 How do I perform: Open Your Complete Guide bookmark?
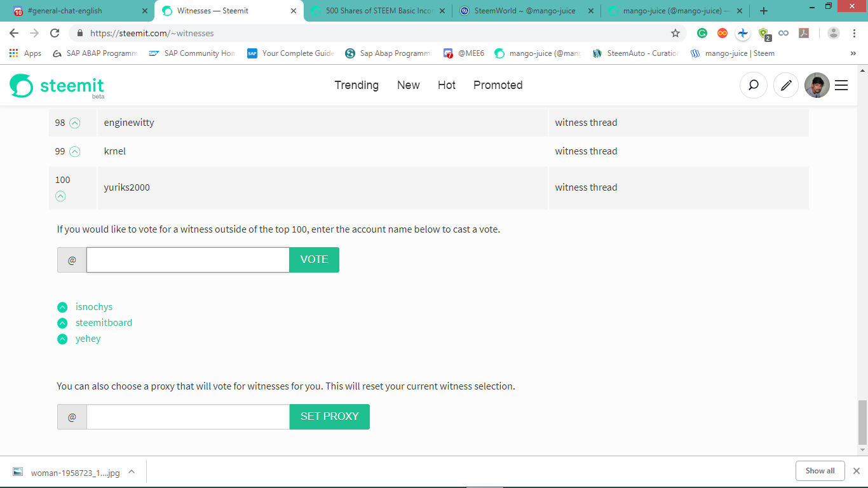coord(291,53)
